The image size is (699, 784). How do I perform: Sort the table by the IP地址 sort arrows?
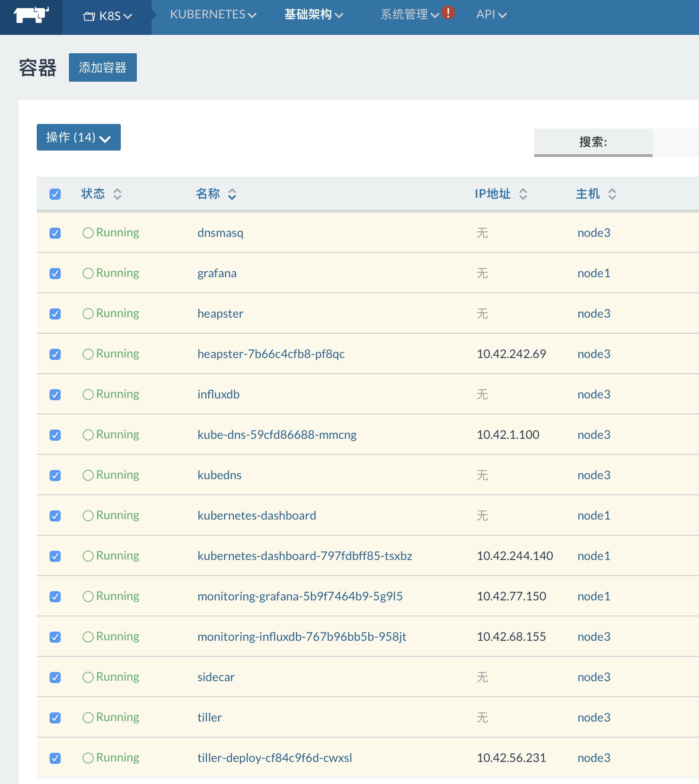pyautogui.click(x=523, y=194)
